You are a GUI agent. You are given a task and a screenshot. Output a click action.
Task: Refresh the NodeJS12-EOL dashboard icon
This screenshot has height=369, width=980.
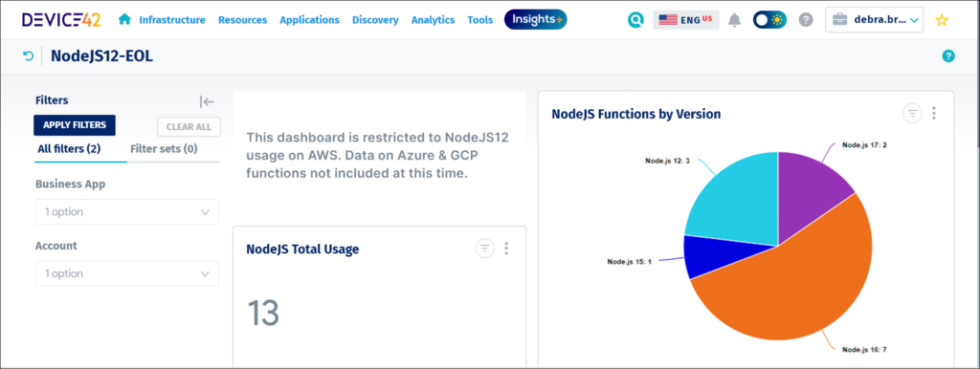[28, 56]
